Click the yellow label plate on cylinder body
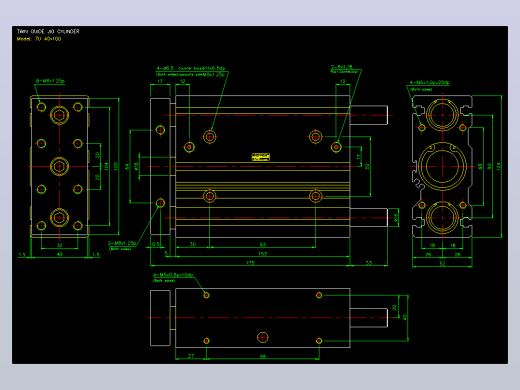Image resolution: width=520 pixels, height=390 pixels. tap(261, 157)
